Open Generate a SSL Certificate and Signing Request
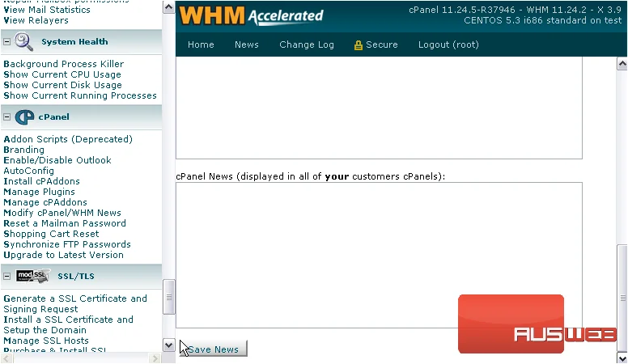 tap(75, 304)
